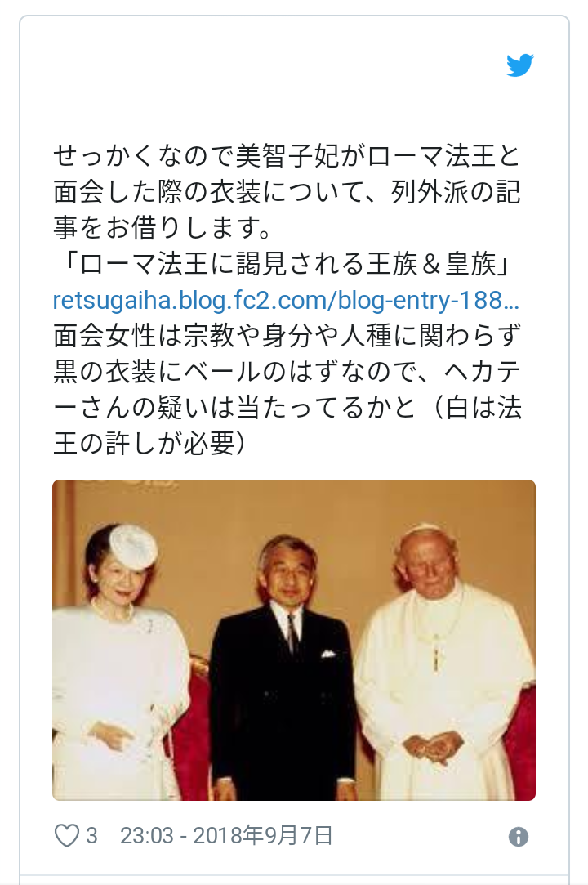Screen dimensions: 588x885
Task: Click the line 事をお借りします。
Action: click(x=163, y=228)
